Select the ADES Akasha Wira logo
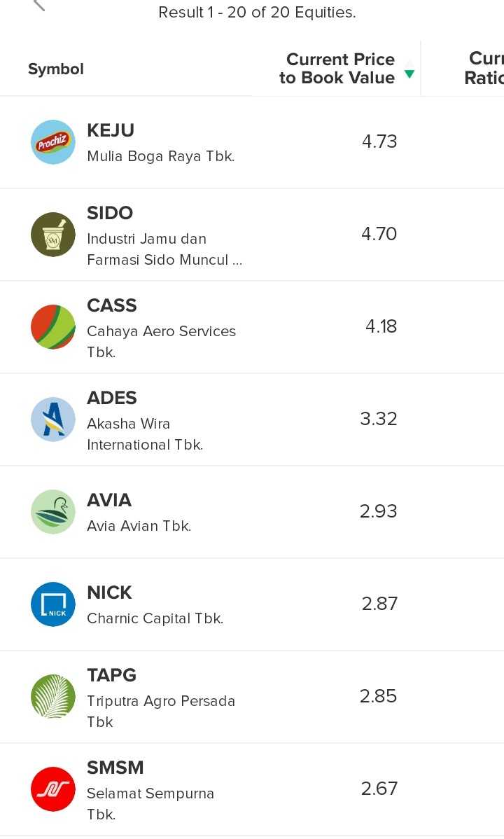This screenshot has height=839, width=504. [x=53, y=419]
